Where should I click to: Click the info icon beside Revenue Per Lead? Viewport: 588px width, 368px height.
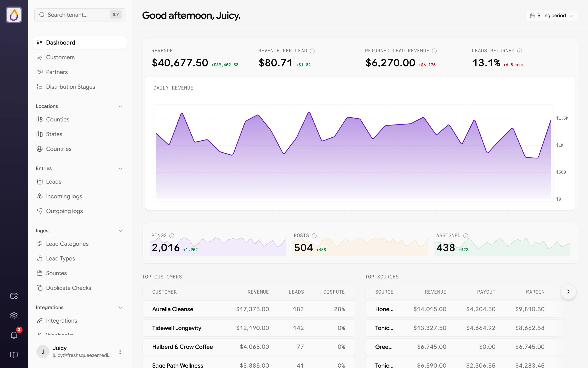(x=312, y=51)
